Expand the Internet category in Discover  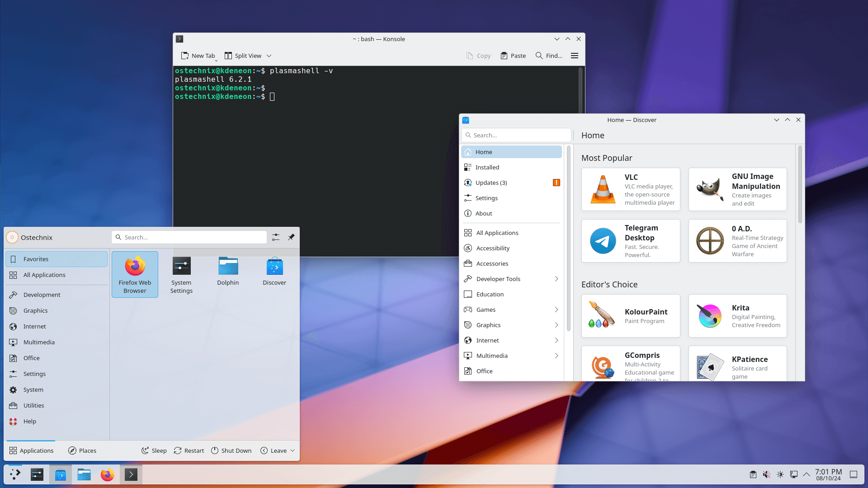point(557,340)
